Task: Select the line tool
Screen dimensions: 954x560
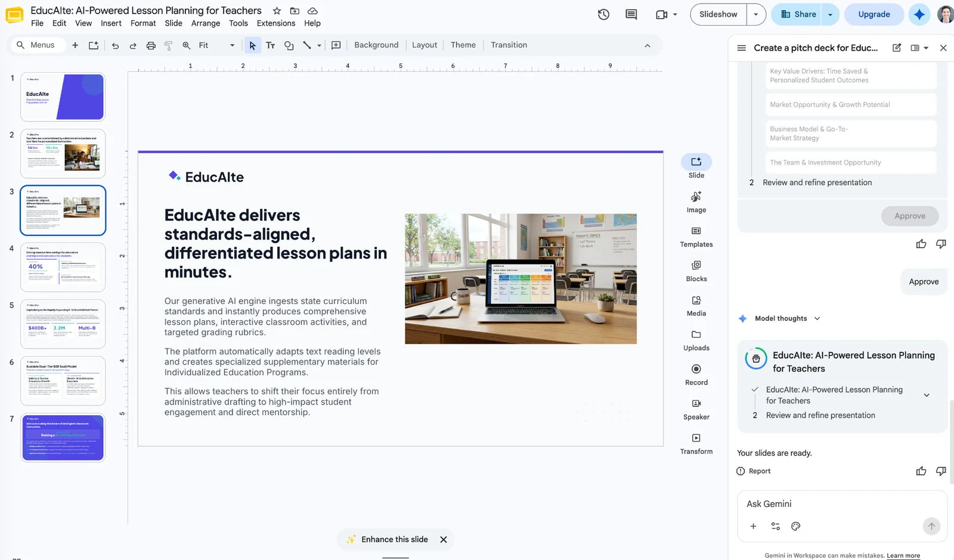Action: tap(307, 45)
